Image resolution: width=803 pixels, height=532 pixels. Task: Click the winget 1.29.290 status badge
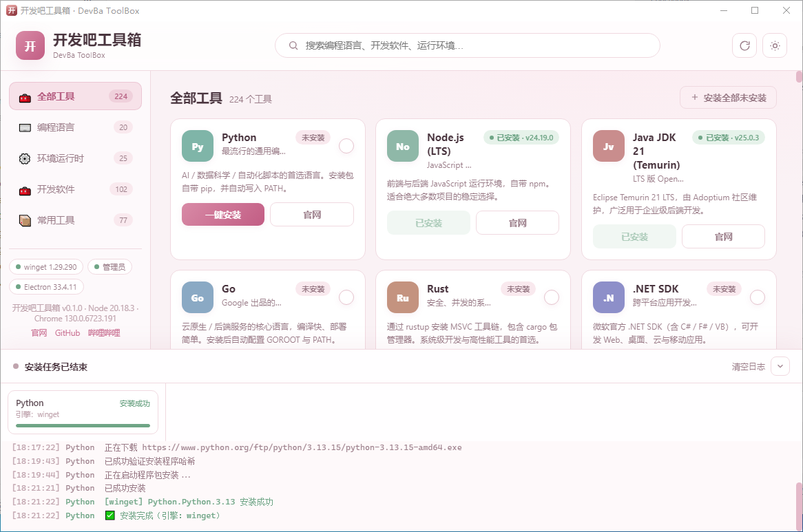tap(46, 267)
